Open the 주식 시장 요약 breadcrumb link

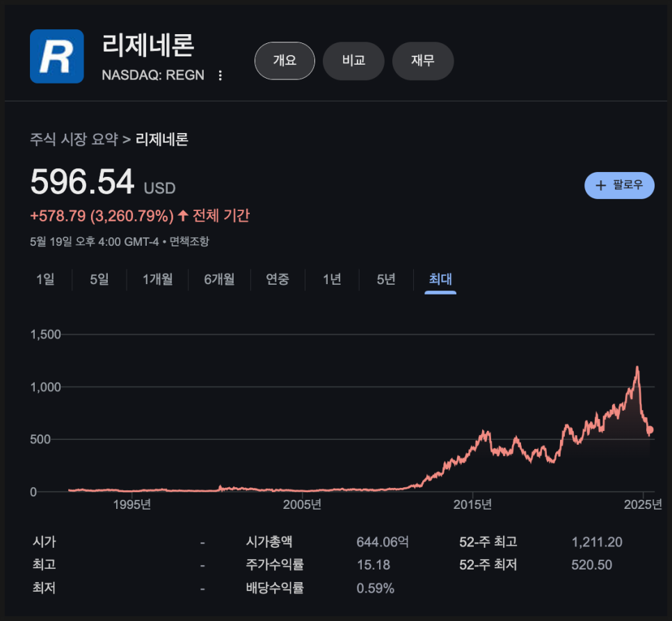(74, 139)
